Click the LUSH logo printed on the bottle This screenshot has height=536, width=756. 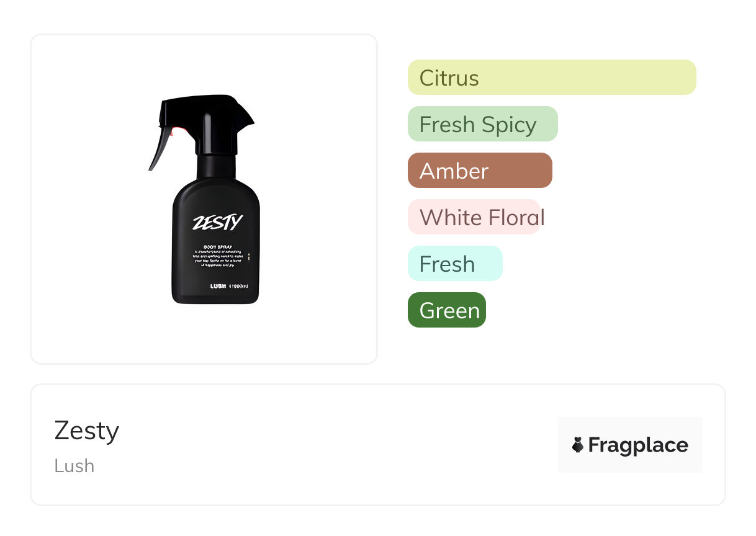pyautogui.click(x=217, y=286)
